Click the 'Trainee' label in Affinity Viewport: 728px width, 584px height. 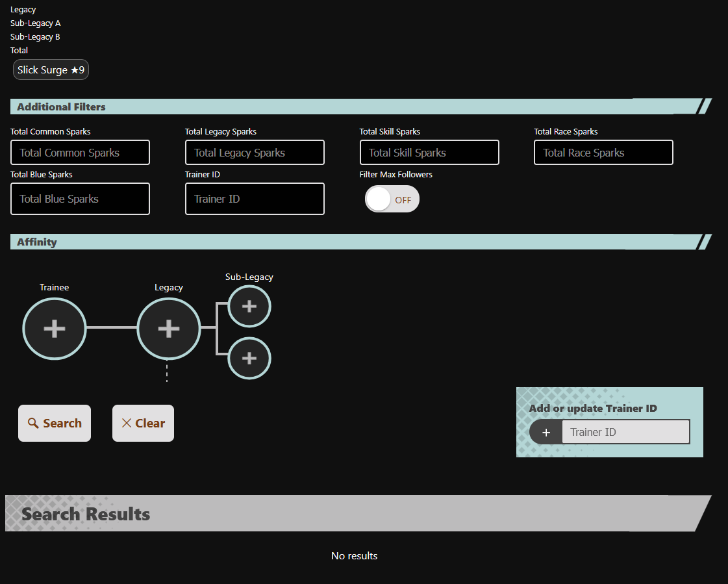[x=55, y=287]
